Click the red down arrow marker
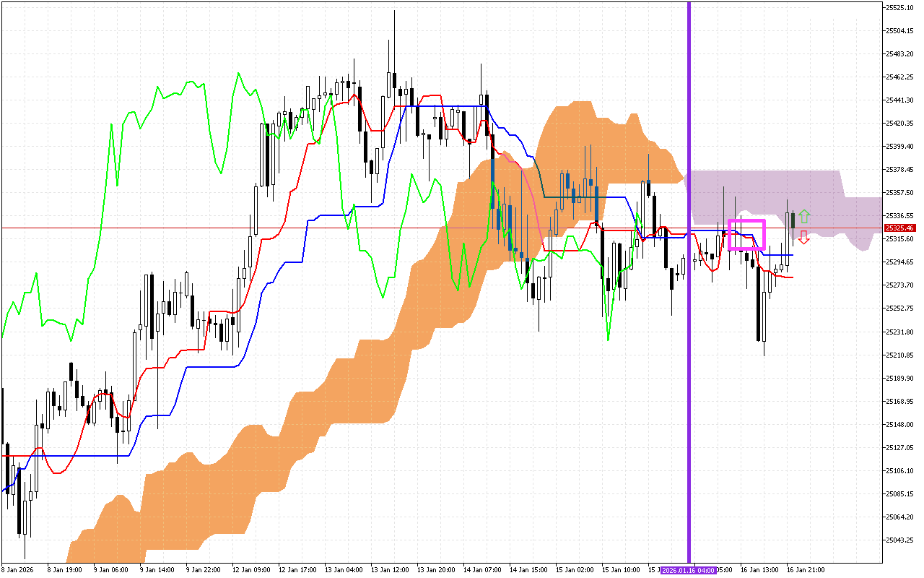924x578 pixels. pos(803,238)
